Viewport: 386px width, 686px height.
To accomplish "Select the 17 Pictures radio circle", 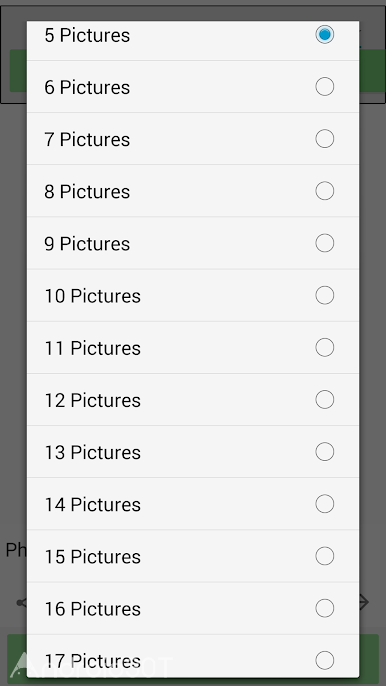I will coord(324,660).
